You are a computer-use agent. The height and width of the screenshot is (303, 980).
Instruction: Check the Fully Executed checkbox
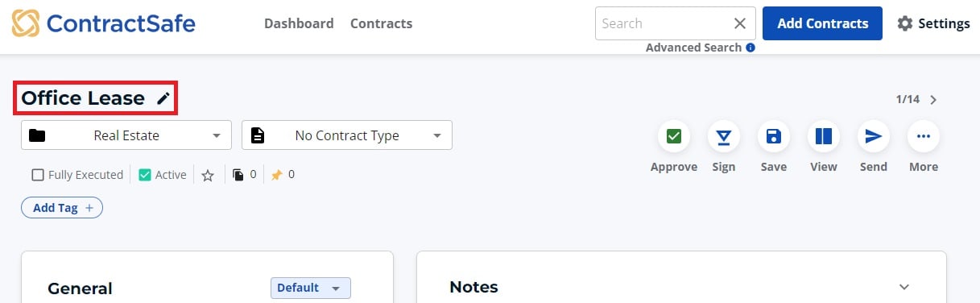pyautogui.click(x=38, y=175)
